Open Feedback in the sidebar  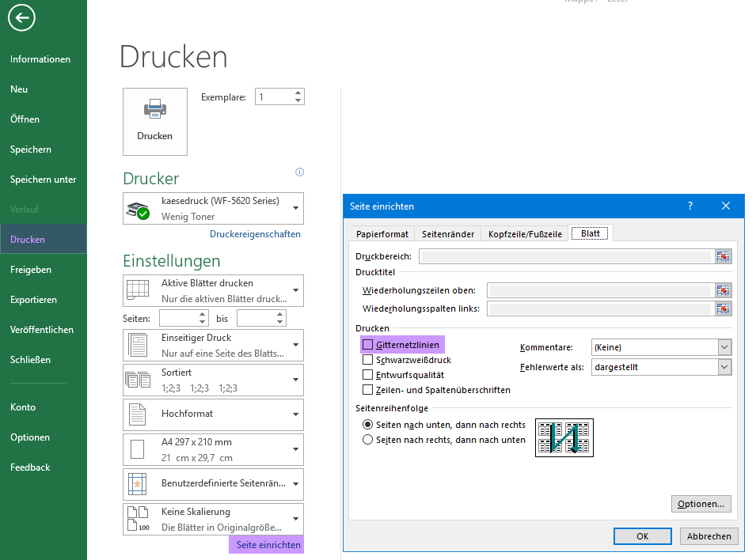[30, 467]
